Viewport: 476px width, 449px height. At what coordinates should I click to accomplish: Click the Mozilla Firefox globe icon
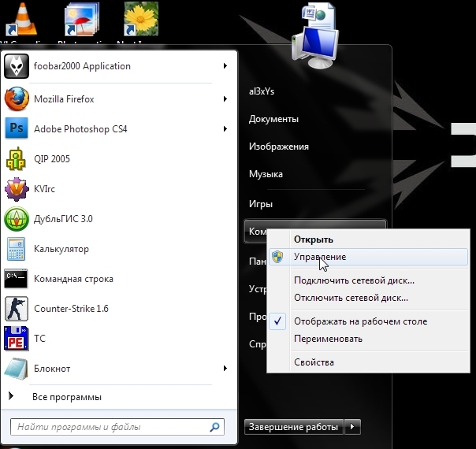pyautogui.click(x=17, y=99)
